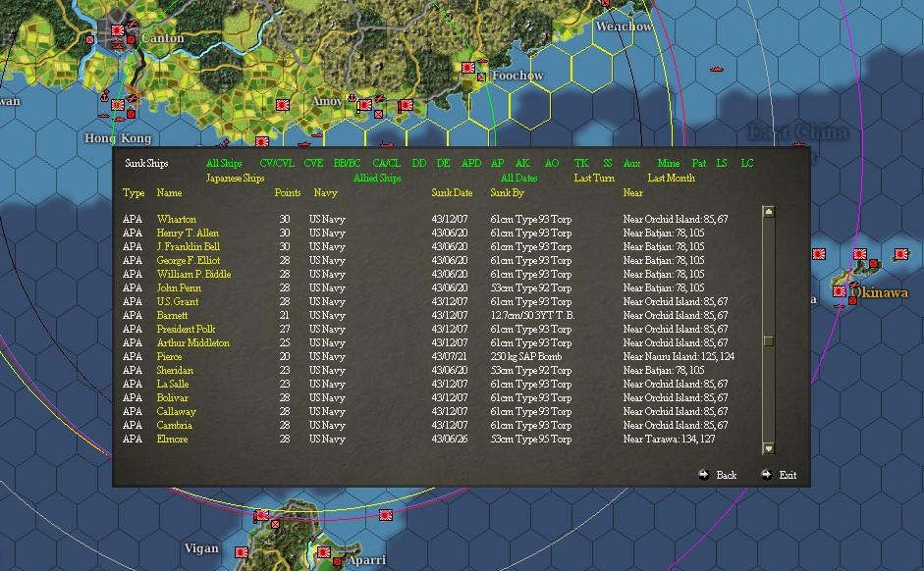Filter by All Ships
Screen dimensions: 924x571
point(224,163)
